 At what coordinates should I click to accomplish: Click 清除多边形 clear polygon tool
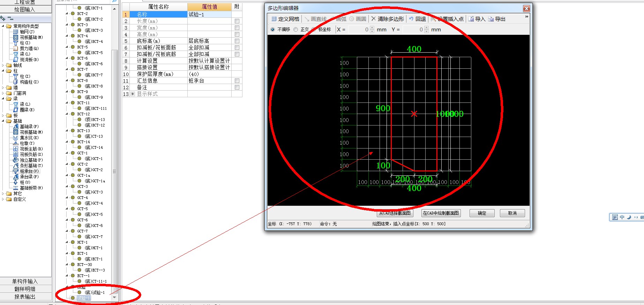coord(388,19)
